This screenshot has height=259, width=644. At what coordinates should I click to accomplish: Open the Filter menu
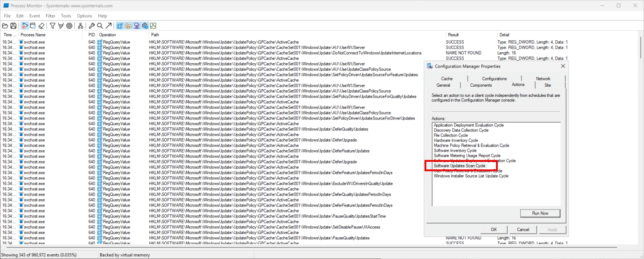[50, 16]
